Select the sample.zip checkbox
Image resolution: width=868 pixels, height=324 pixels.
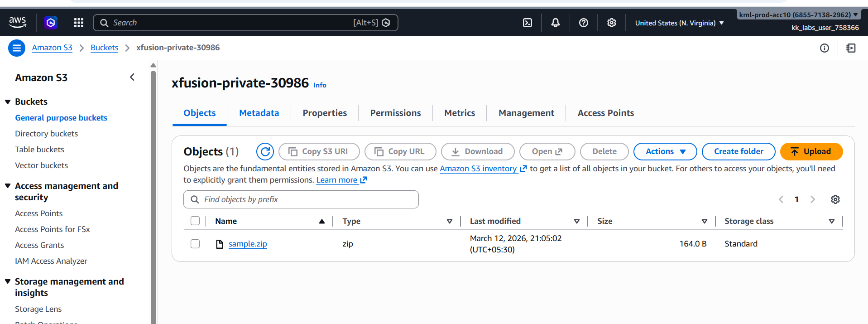click(195, 244)
